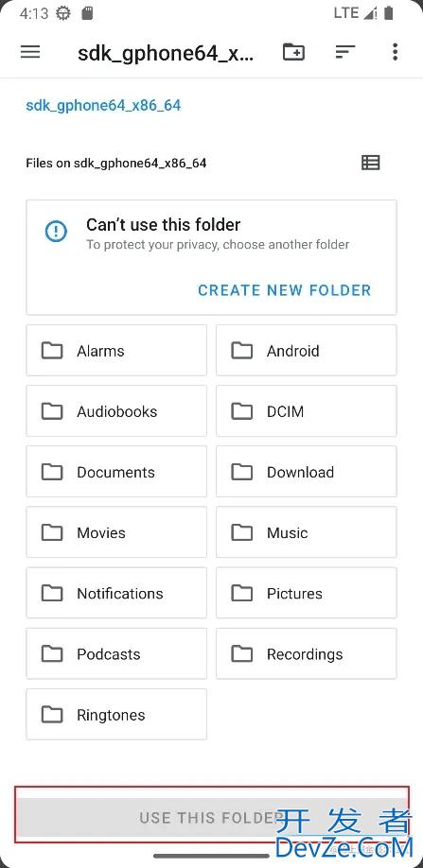The image size is (423, 868).
Task: Open the Alarms folder
Action: click(x=116, y=351)
